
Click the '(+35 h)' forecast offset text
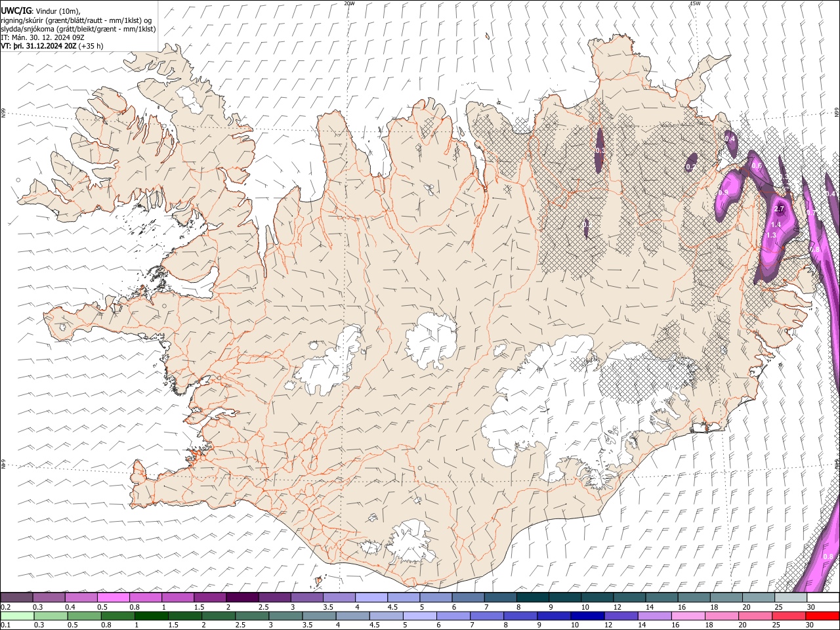coord(91,46)
